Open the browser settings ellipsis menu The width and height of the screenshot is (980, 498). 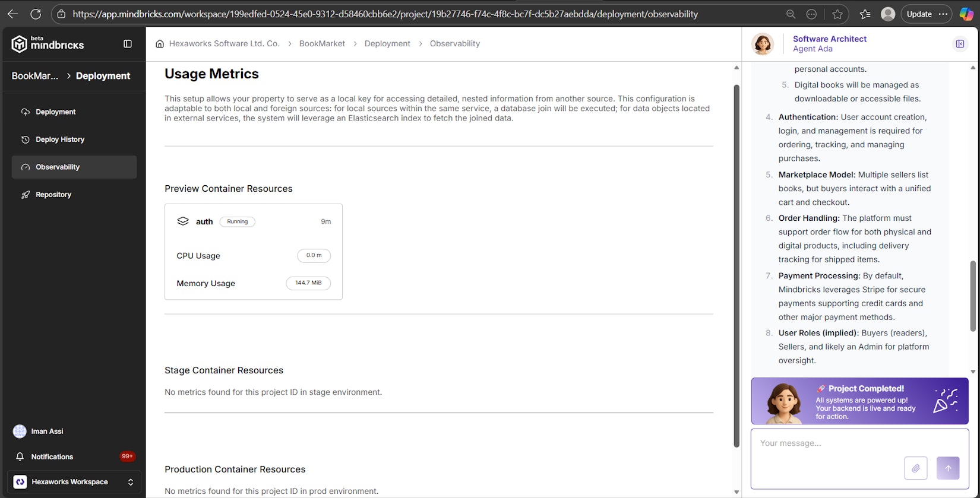pos(943,14)
